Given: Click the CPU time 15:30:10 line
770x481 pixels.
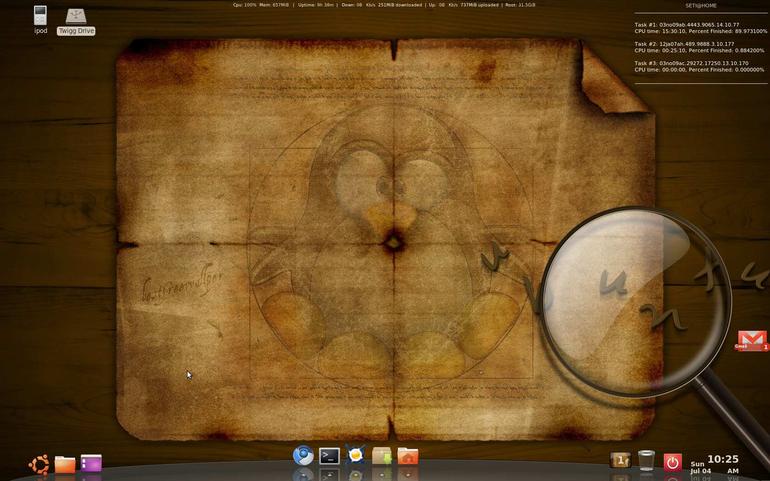Looking at the screenshot, I should tap(700, 31).
